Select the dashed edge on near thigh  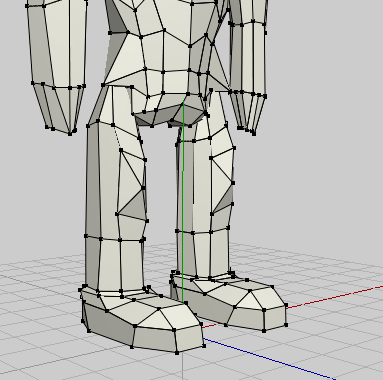(117, 138)
